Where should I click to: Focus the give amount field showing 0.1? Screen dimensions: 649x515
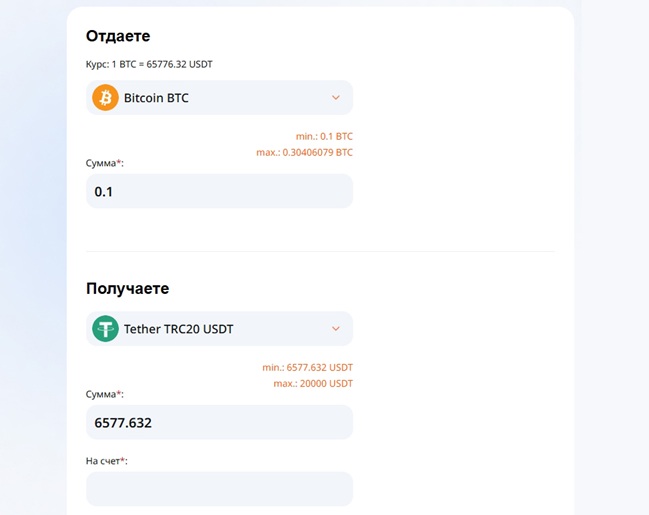219,191
